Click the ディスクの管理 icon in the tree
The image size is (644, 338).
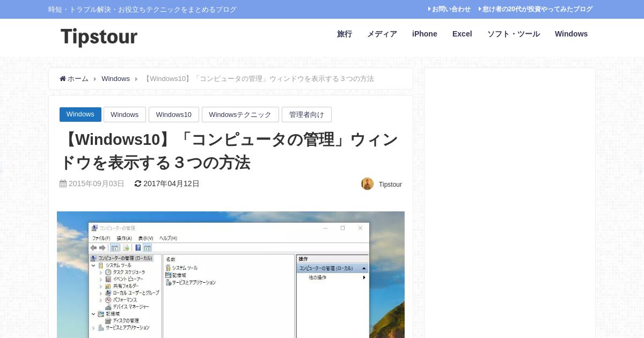point(108,321)
